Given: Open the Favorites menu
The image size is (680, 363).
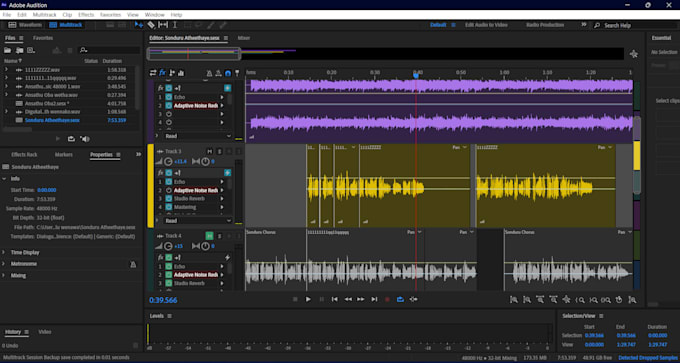Looking at the screenshot, I should point(111,15).
